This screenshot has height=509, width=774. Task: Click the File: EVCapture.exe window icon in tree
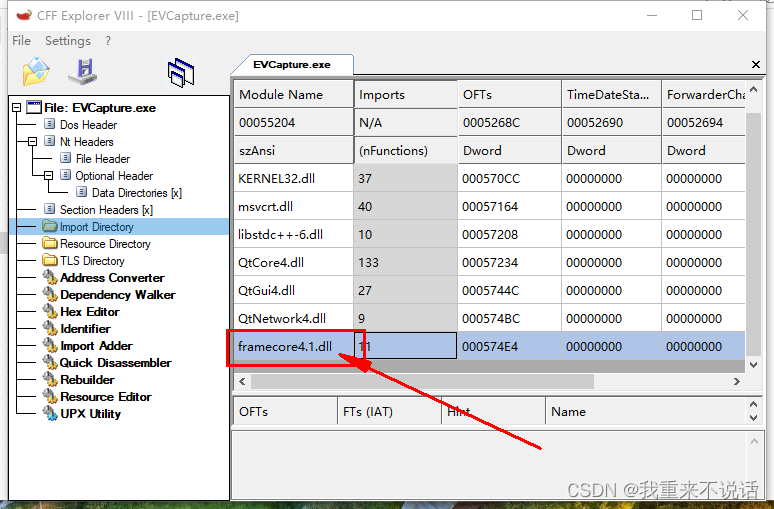coord(34,107)
